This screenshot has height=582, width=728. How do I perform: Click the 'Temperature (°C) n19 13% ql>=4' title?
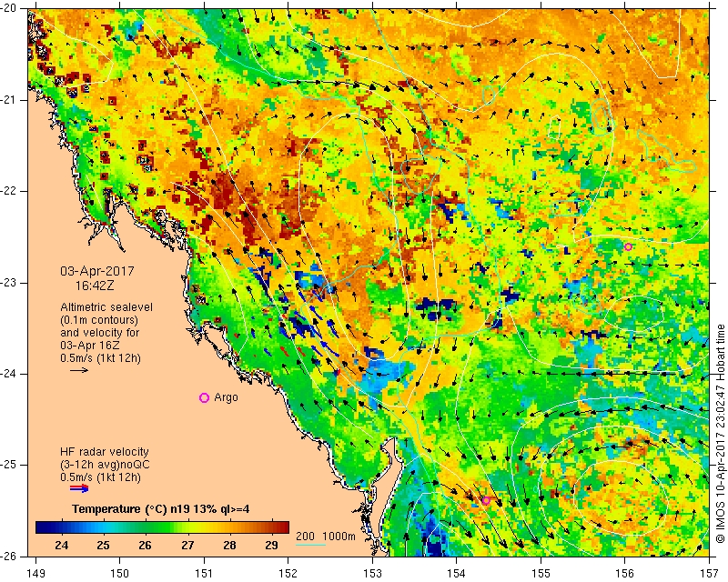click(x=161, y=509)
